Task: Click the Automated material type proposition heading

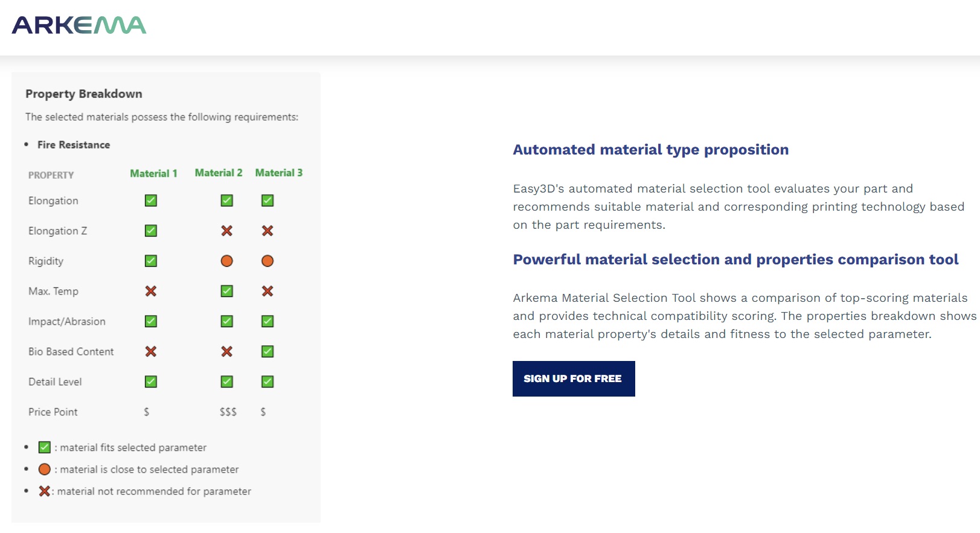Action: click(x=650, y=150)
